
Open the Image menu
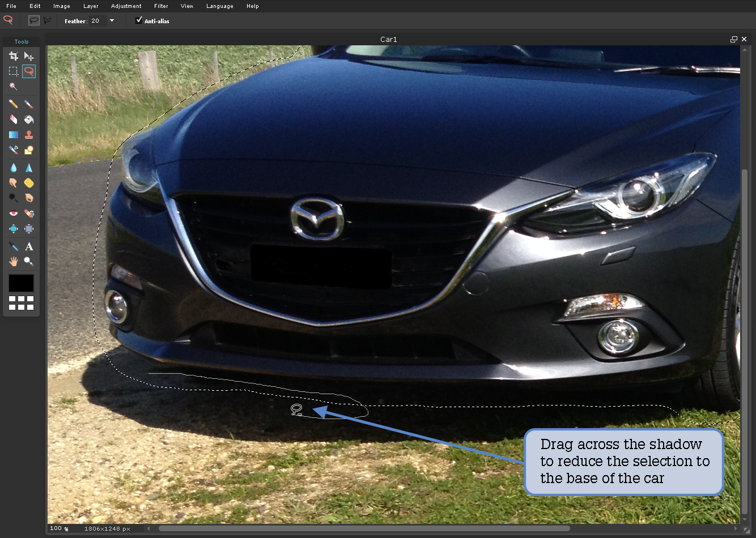[x=62, y=6]
